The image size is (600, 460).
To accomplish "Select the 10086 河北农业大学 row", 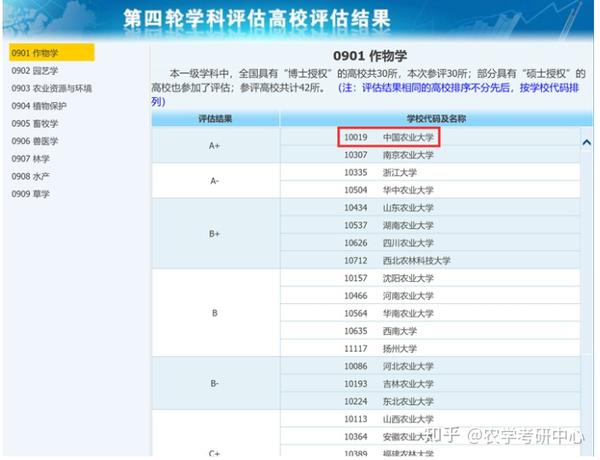I will (x=430, y=366).
